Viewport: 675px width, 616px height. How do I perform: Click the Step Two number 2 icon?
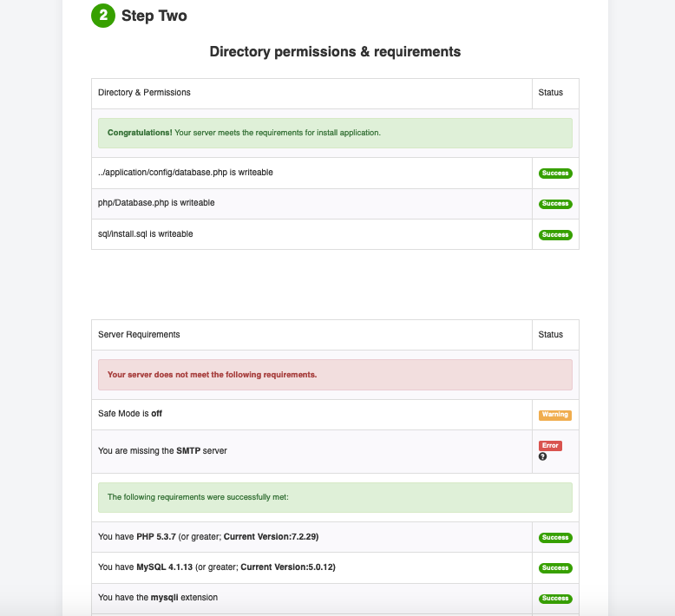pos(103,16)
